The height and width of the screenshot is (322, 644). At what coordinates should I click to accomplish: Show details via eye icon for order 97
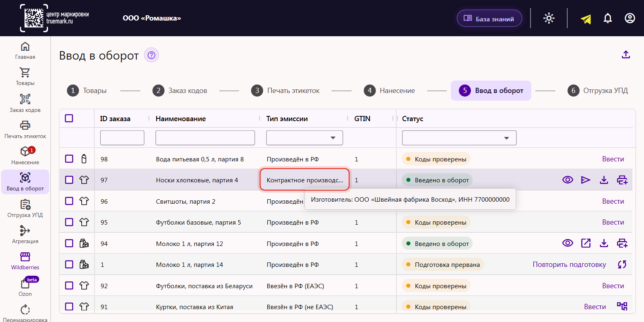coord(568,180)
